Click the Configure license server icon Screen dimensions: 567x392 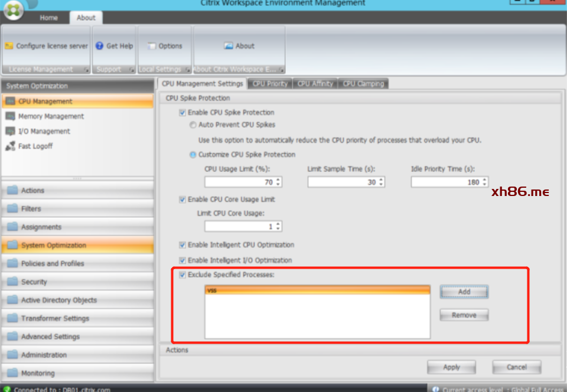(9, 46)
